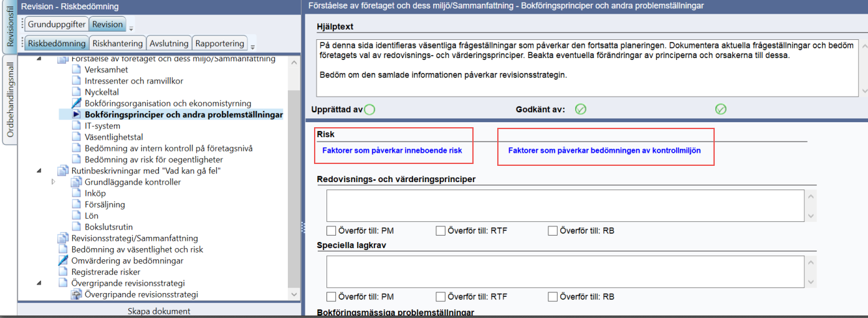Select Verksamhet in the tree
The image size is (868, 318).
[107, 70]
